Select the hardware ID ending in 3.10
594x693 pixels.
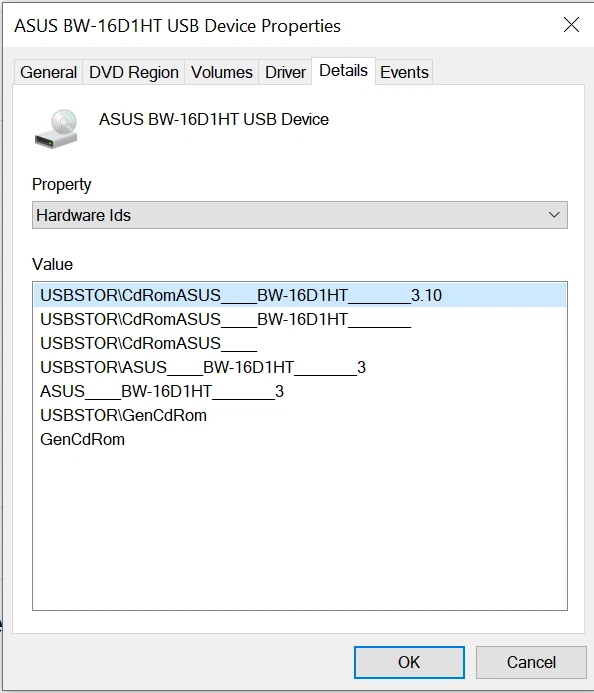300,295
